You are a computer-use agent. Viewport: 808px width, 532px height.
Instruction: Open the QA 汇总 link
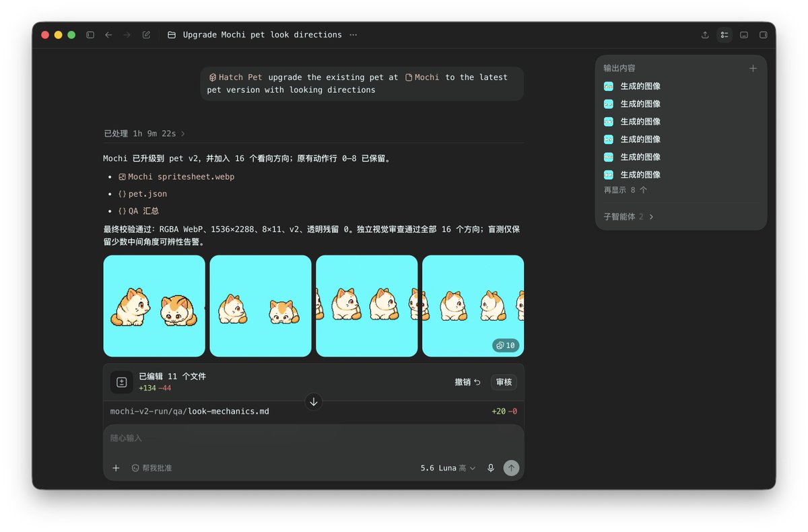(x=139, y=211)
